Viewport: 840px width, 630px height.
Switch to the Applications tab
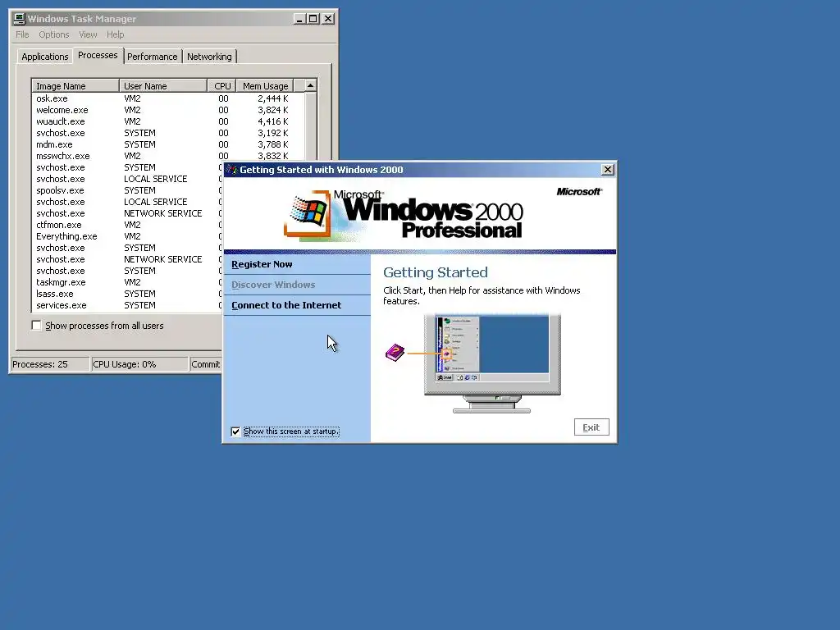(x=45, y=57)
